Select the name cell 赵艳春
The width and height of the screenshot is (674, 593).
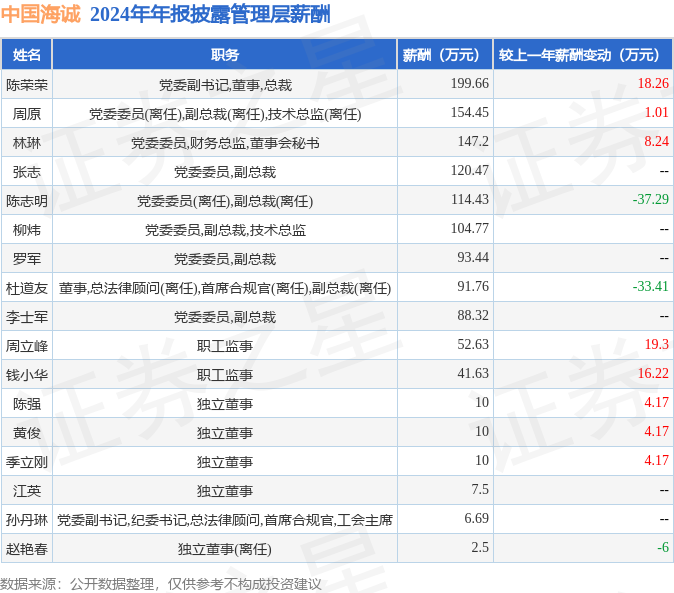27,549
